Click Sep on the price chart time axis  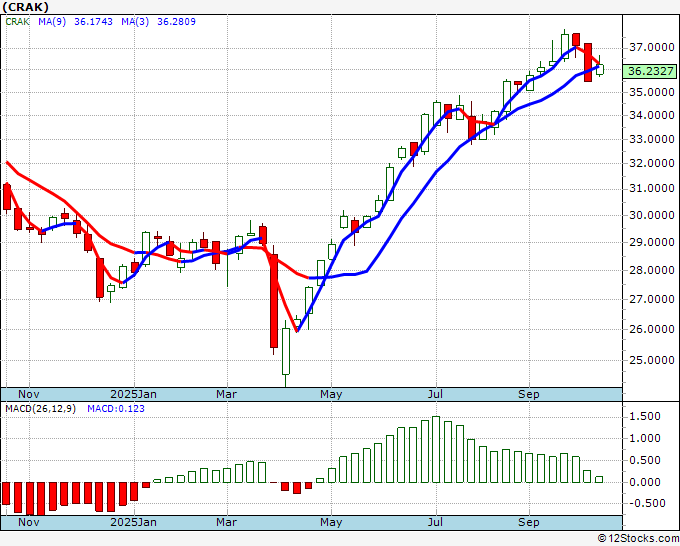pyautogui.click(x=529, y=394)
